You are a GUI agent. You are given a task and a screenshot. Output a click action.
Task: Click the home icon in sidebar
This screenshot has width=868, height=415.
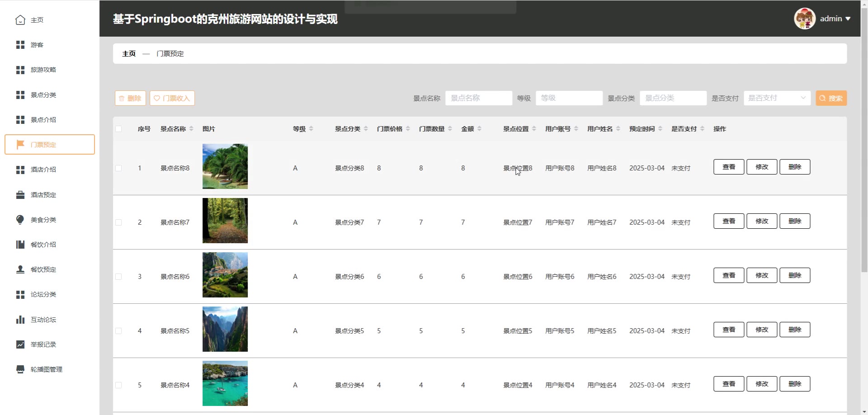pyautogui.click(x=20, y=20)
